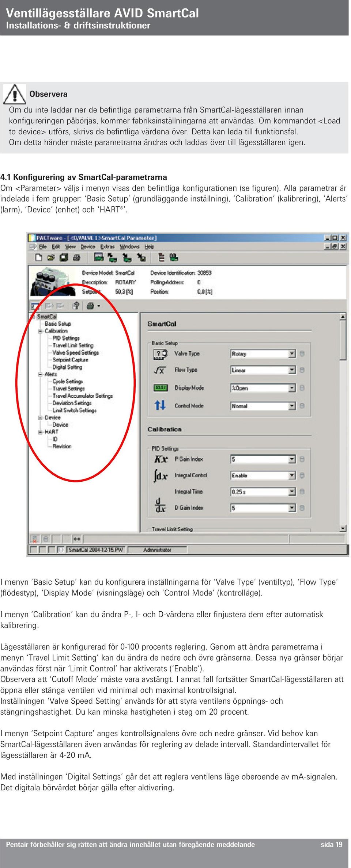The width and height of the screenshot is (351, 868).
Task: Click the Control Mode blue arrows icon
Action: pyautogui.click(x=160, y=405)
